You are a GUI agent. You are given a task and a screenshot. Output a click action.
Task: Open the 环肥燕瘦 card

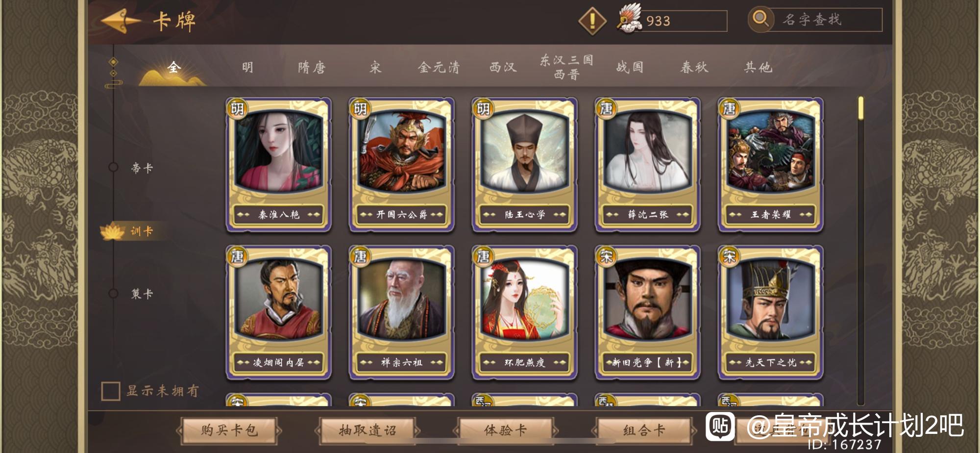524,313
